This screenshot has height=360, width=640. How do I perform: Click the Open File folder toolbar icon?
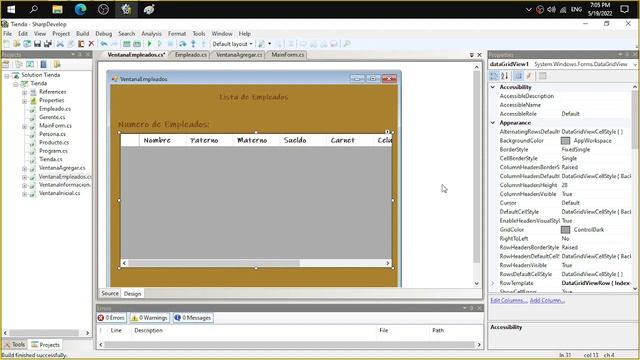pyautogui.click(x=17, y=44)
